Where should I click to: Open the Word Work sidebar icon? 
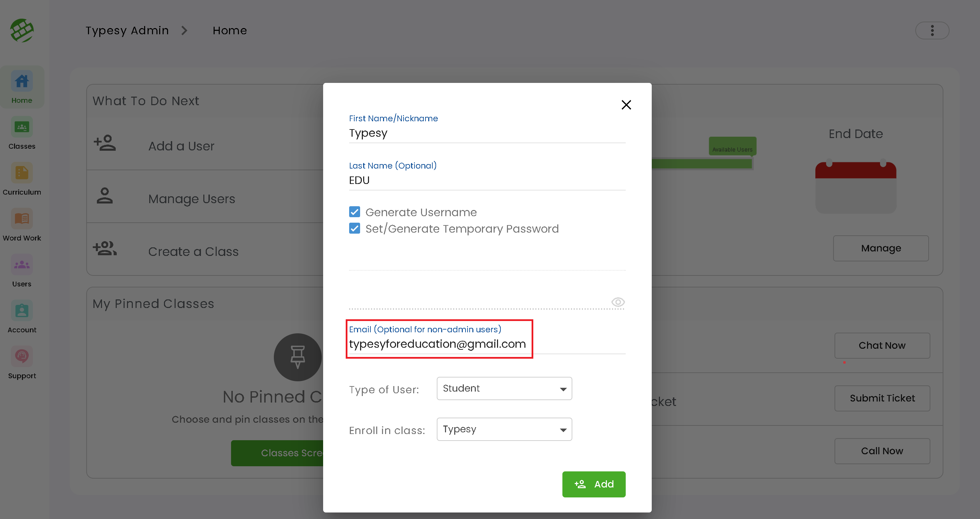pos(22,219)
